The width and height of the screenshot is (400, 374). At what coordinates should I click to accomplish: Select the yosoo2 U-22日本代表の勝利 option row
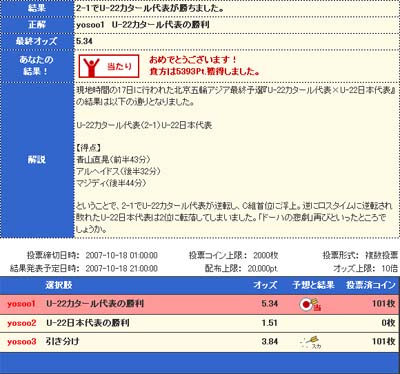tap(200, 323)
